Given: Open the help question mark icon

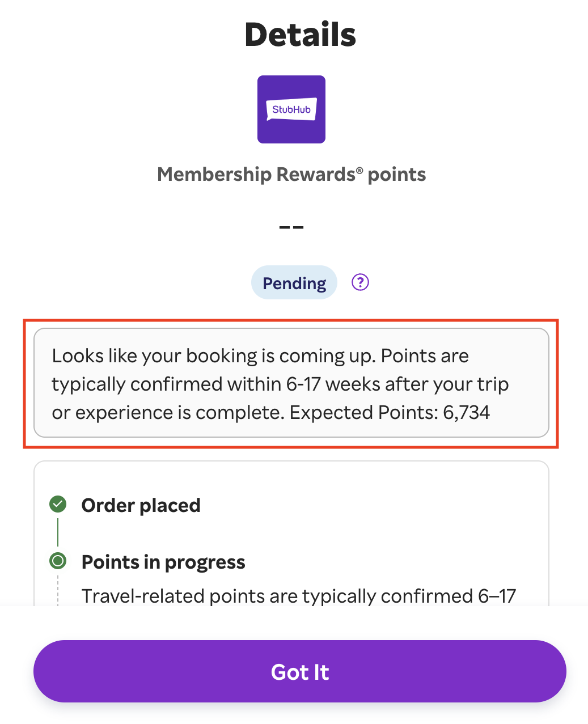Looking at the screenshot, I should (x=360, y=282).
